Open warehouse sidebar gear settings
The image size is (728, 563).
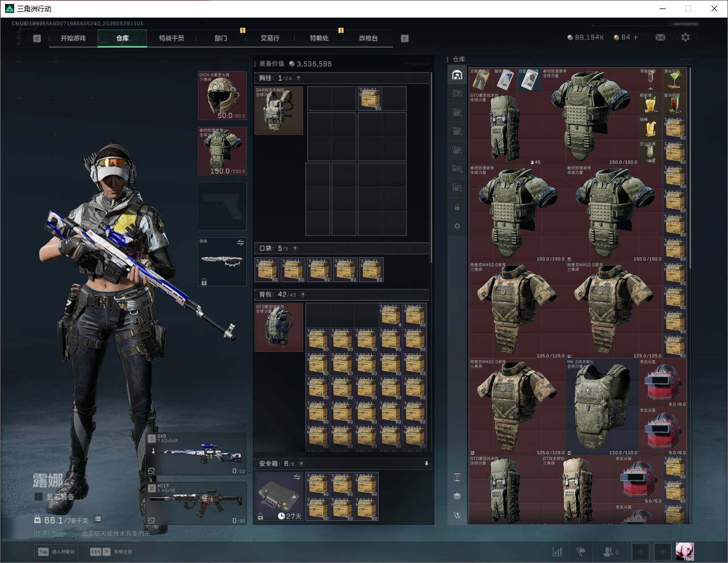[x=457, y=226]
